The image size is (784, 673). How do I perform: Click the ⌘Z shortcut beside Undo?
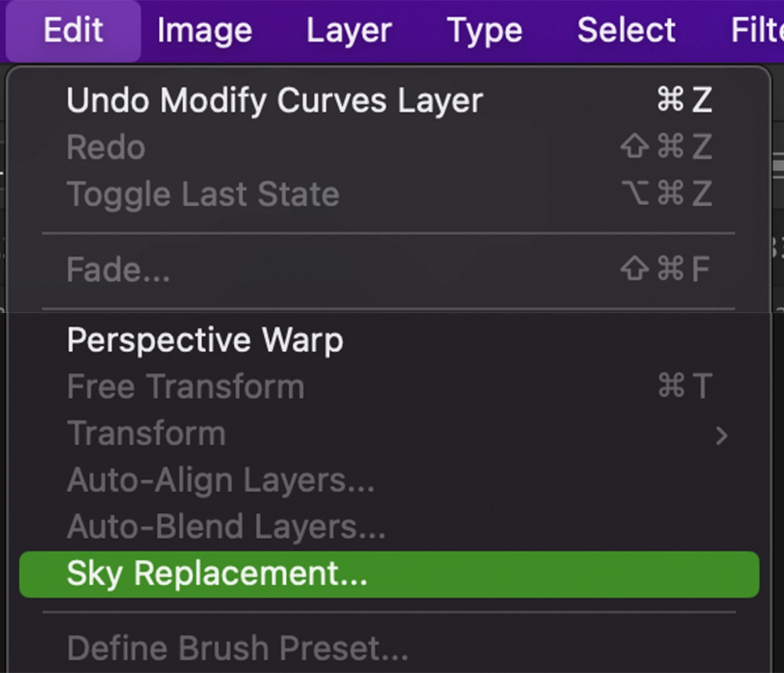[685, 100]
